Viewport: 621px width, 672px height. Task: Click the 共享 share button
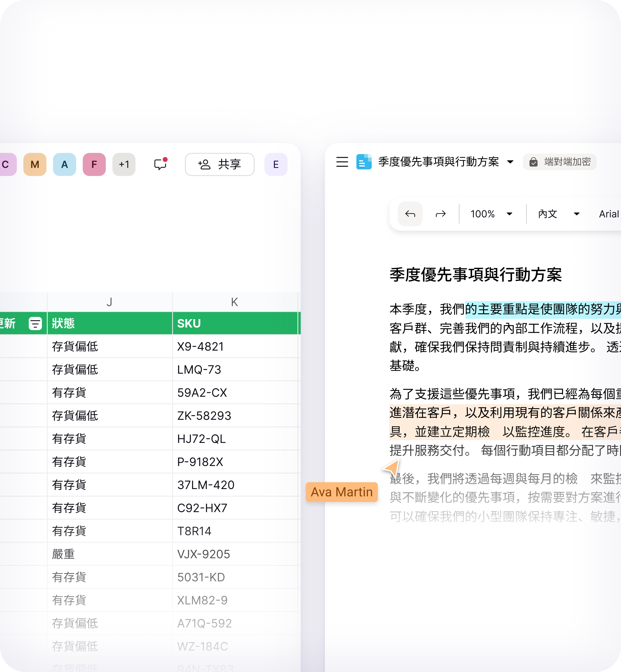coord(220,164)
